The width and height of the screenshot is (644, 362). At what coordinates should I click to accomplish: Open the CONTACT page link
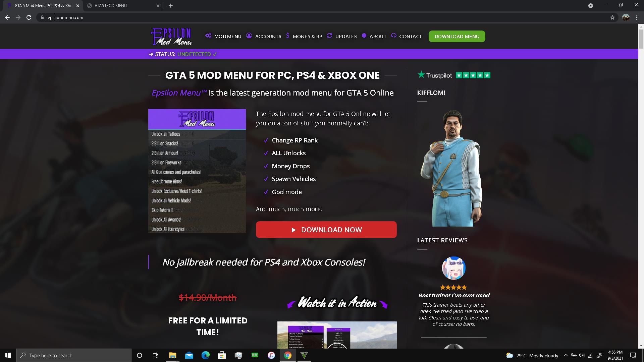[x=407, y=36]
